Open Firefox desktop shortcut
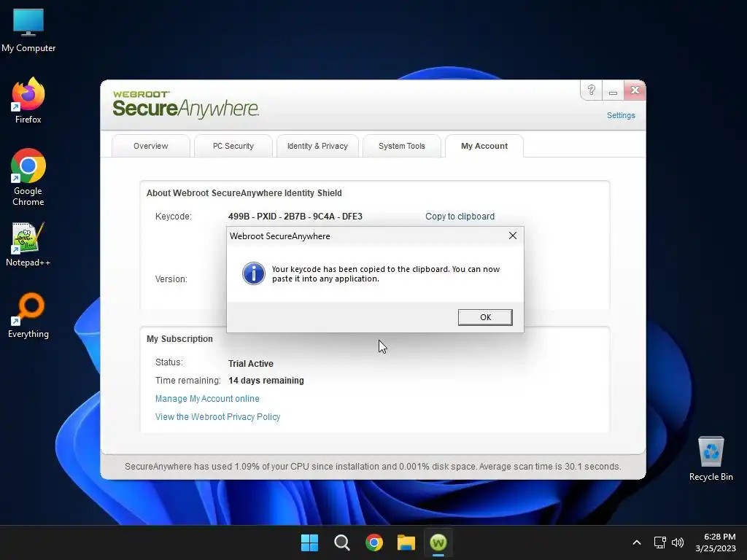This screenshot has width=747, height=560. tap(28, 101)
